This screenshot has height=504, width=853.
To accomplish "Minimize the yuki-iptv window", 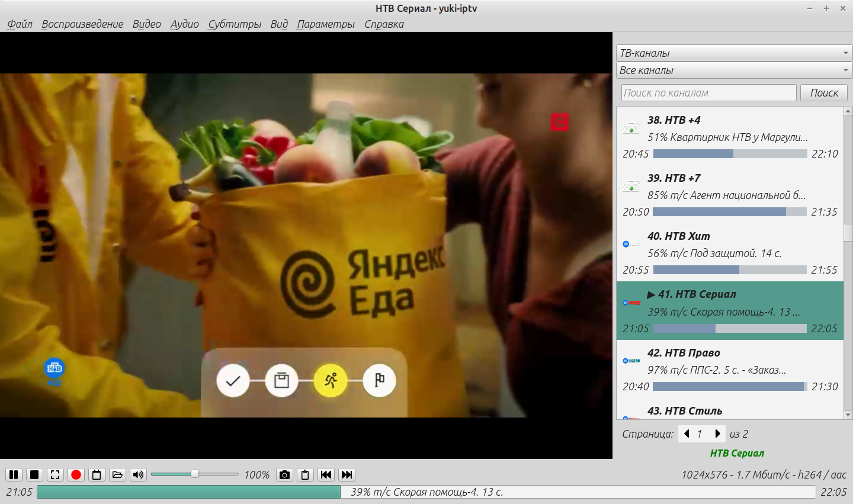I will [x=810, y=8].
